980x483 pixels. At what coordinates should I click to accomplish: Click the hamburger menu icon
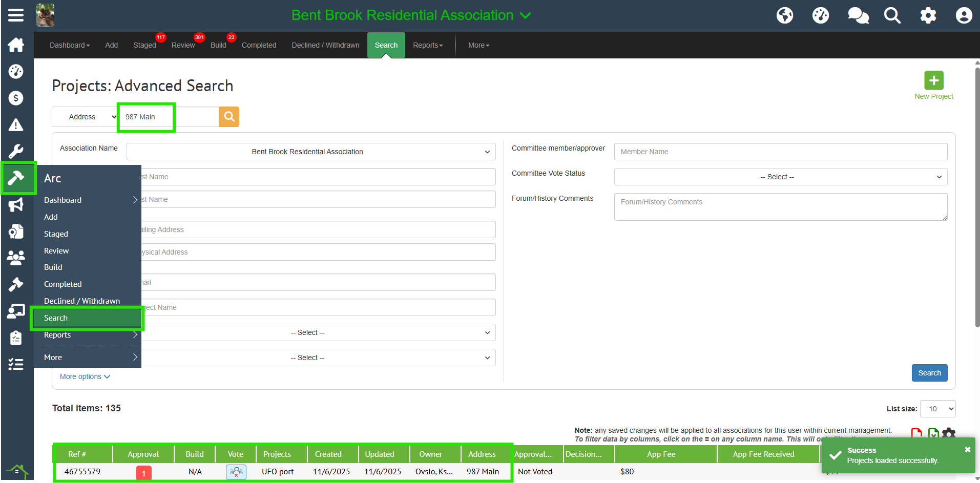(x=16, y=15)
